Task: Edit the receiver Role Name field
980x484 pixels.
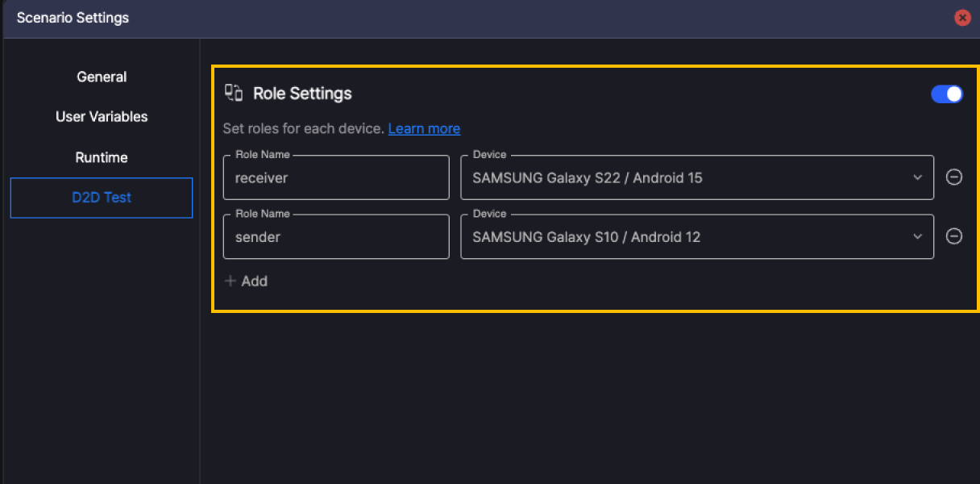Action: [336, 177]
